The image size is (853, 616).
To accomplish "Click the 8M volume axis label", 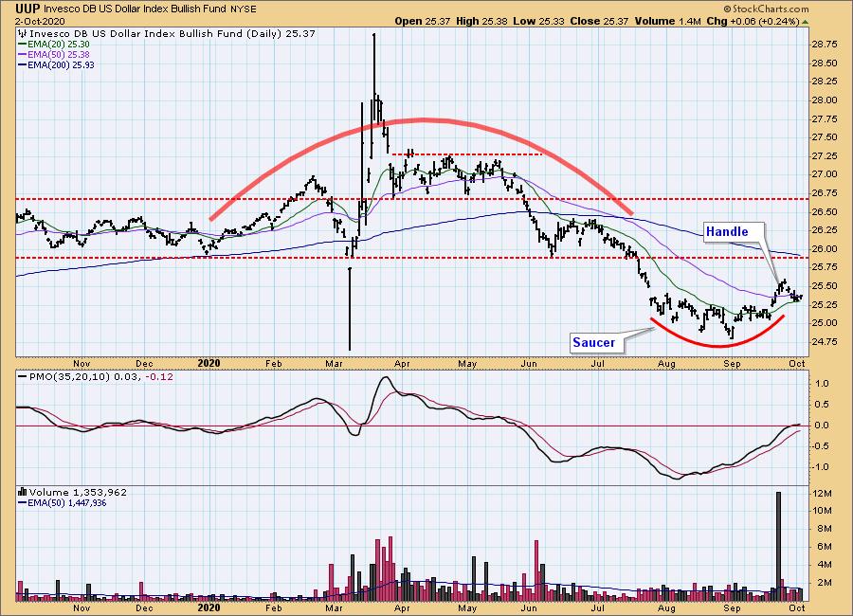I will click(x=825, y=529).
